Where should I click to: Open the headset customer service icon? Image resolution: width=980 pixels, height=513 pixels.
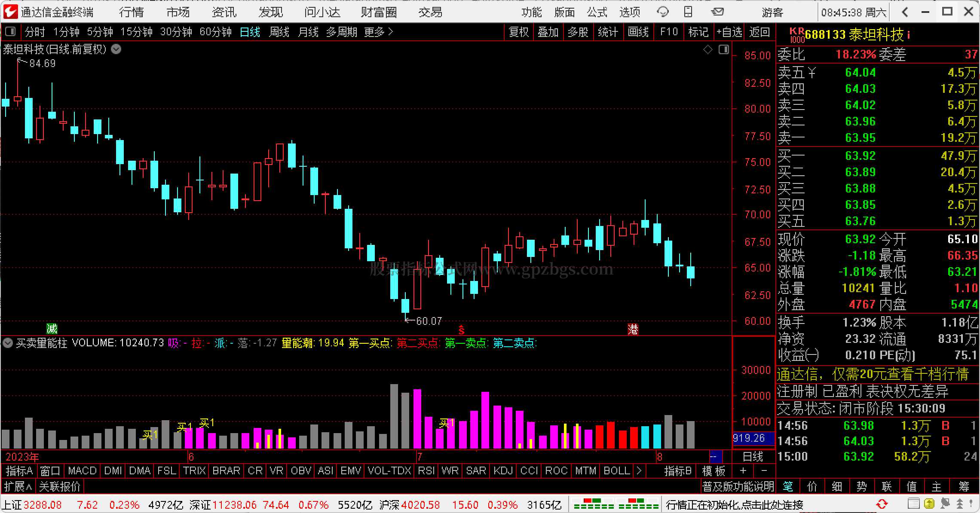[663, 12]
